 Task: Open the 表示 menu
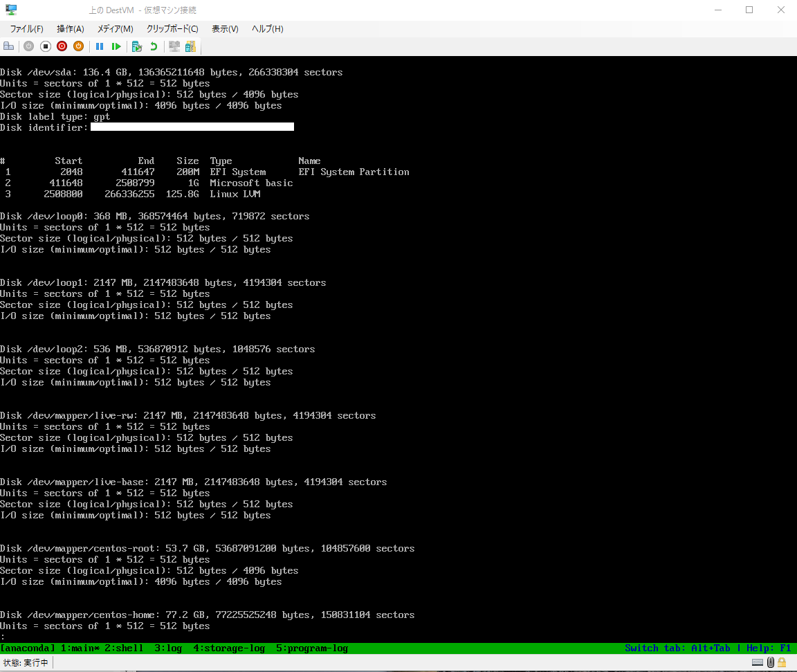point(223,28)
